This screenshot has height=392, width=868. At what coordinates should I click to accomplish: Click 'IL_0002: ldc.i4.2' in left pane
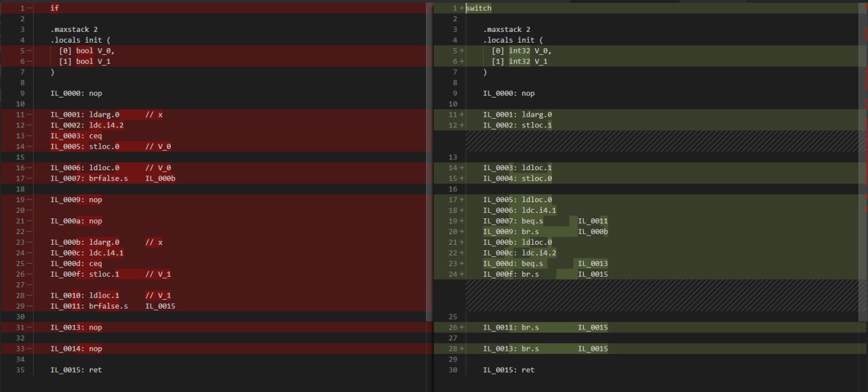[87, 125]
